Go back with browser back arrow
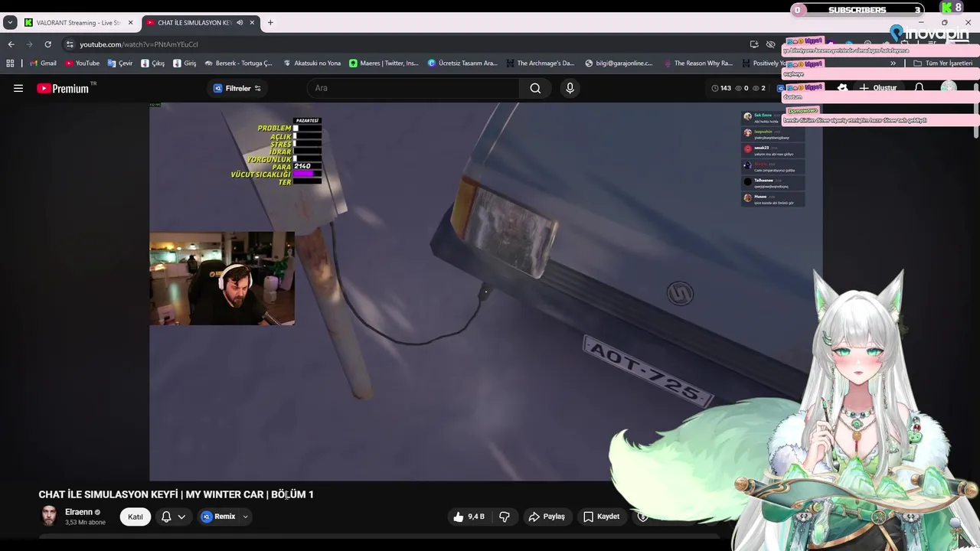 point(11,44)
